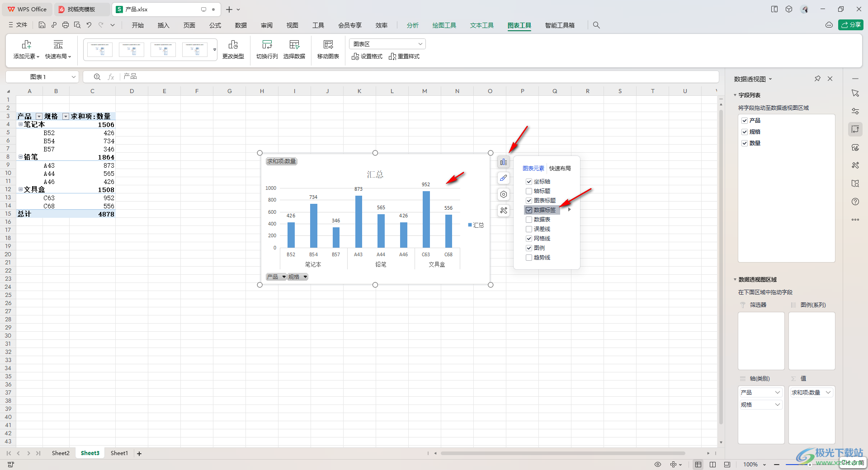Click the Print Preview icon
This screenshot has width=868, height=470.
tap(77, 25)
